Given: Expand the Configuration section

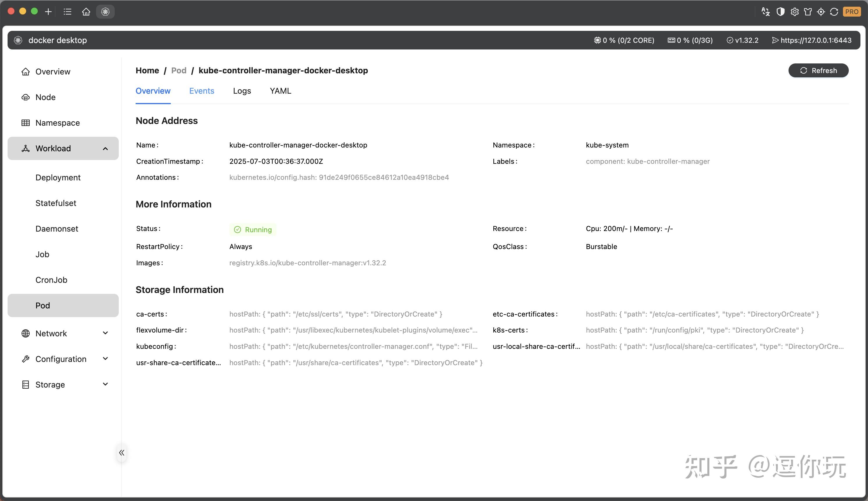Looking at the screenshot, I should pos(105,358).
